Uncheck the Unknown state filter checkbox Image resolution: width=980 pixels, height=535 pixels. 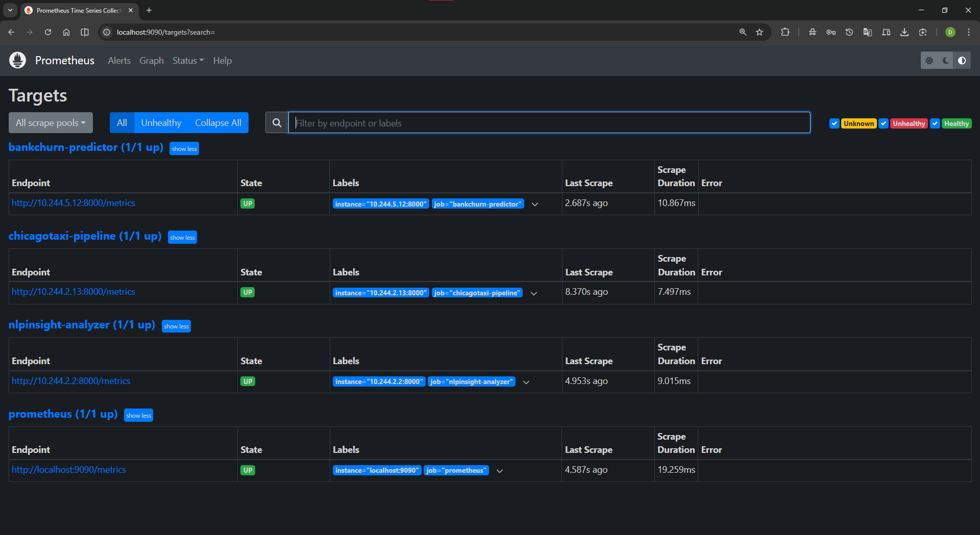point(834,123)
